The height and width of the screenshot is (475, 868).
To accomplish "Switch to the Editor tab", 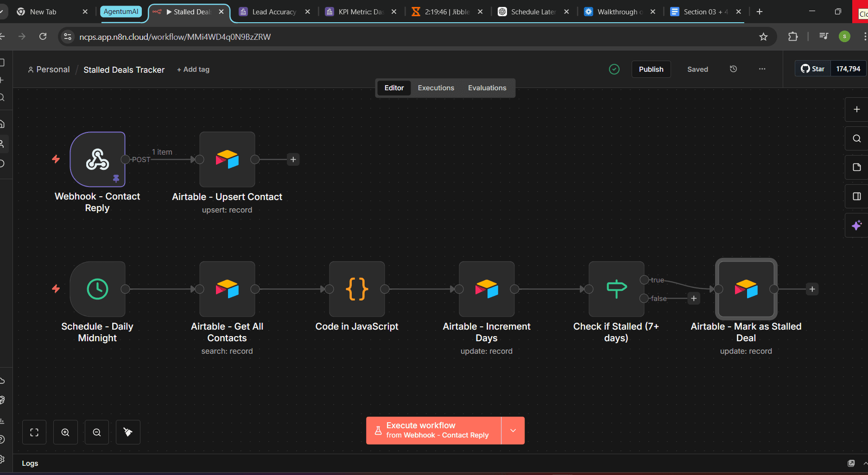I will [x=394, y=88].
